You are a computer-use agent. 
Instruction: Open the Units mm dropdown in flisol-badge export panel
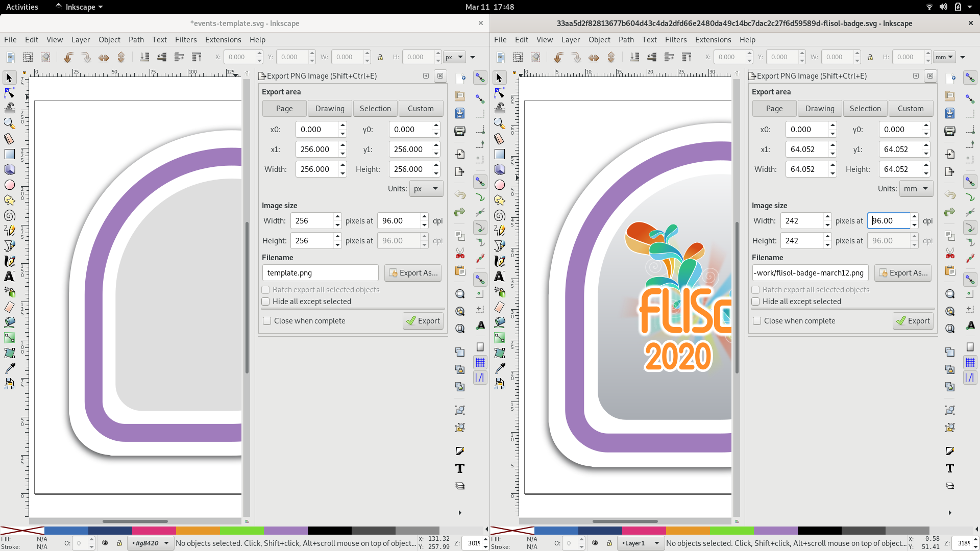click(916, 189)
